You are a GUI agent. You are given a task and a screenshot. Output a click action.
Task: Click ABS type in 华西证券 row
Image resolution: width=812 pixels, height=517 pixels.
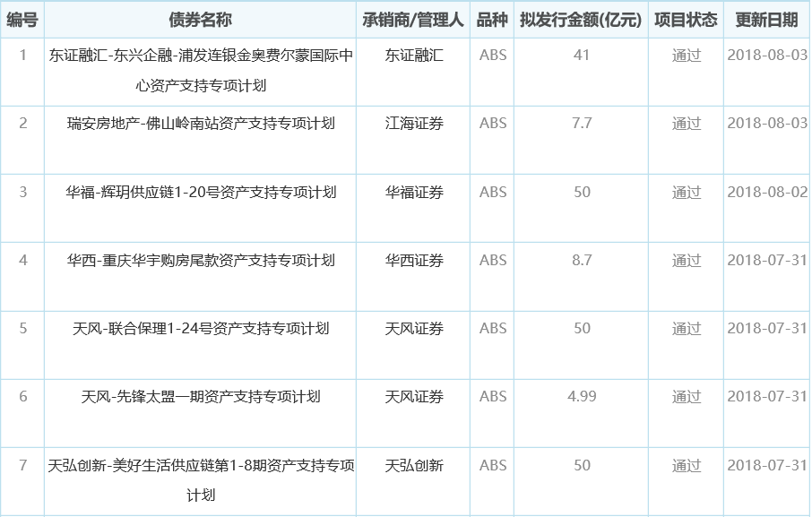point(492,260)
